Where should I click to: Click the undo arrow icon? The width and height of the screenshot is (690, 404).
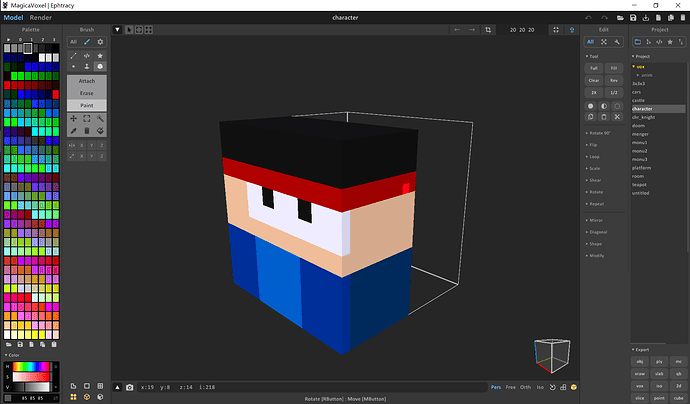click(x=459, y=29)
